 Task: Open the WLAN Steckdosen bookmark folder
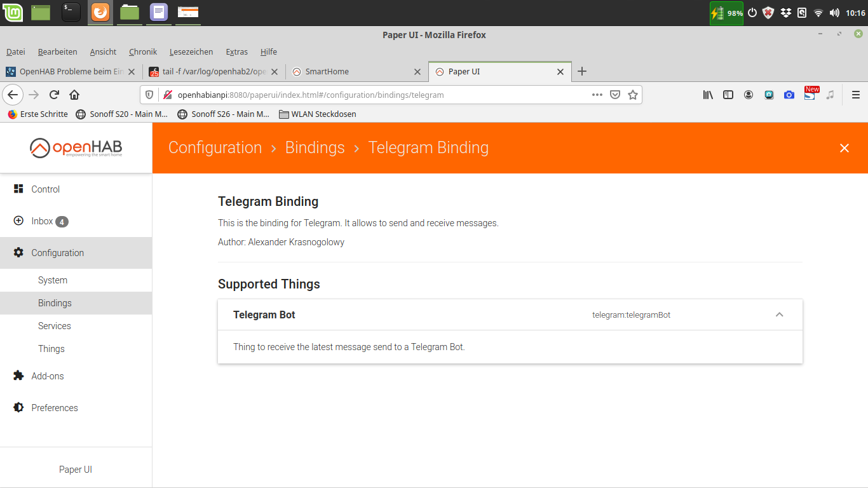(317, 114)
